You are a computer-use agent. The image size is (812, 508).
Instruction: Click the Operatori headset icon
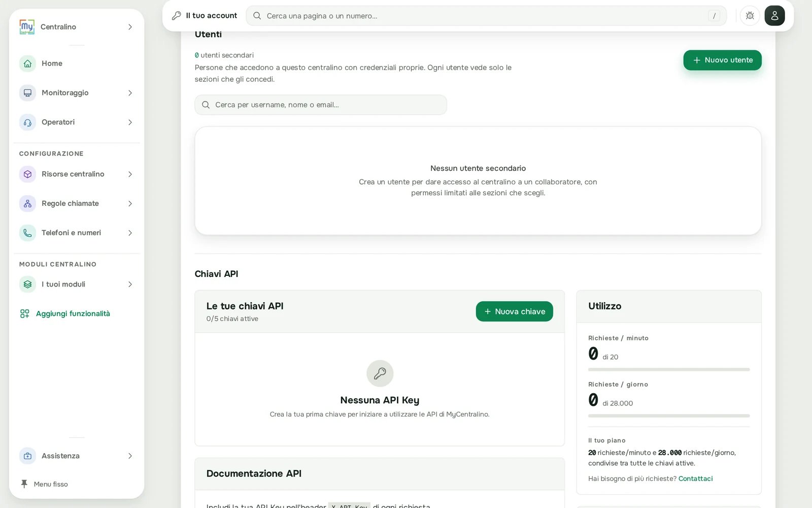point(27,122)
